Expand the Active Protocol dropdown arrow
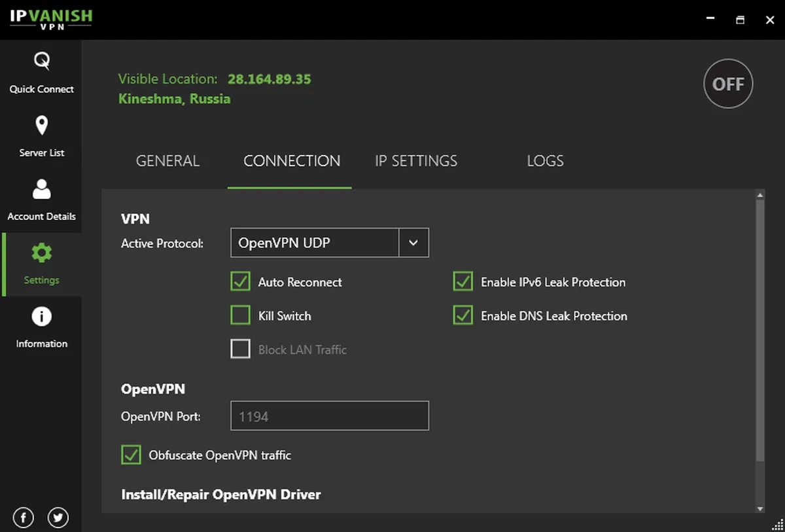Screen dimensions: 785x532 pyautogui.click(x=413, y=243)
